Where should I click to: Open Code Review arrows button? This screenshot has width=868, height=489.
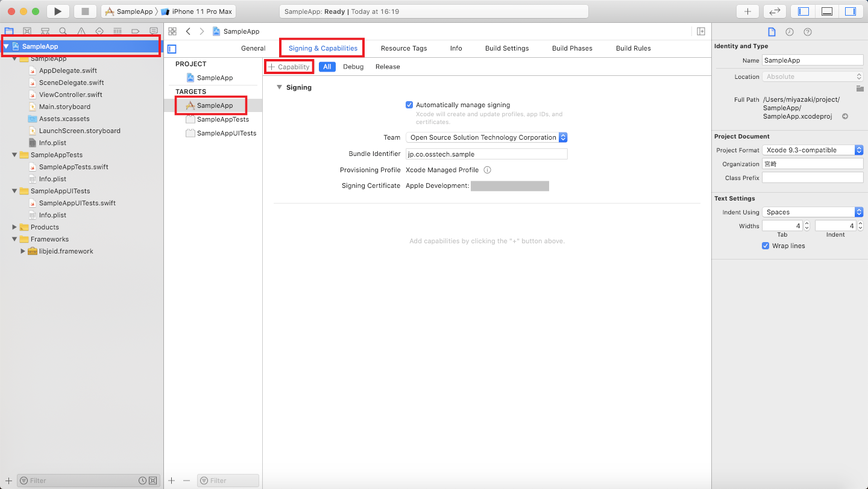pos(775,11)
